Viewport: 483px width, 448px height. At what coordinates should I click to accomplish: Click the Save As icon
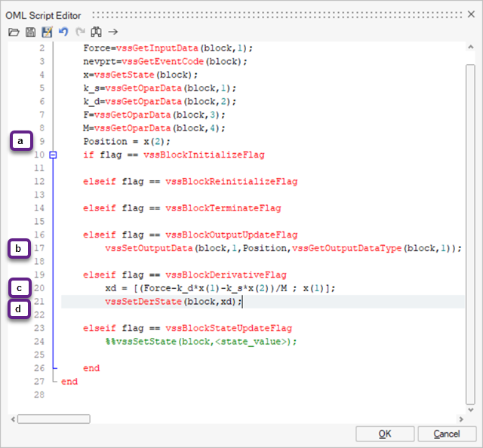[47, 32]
